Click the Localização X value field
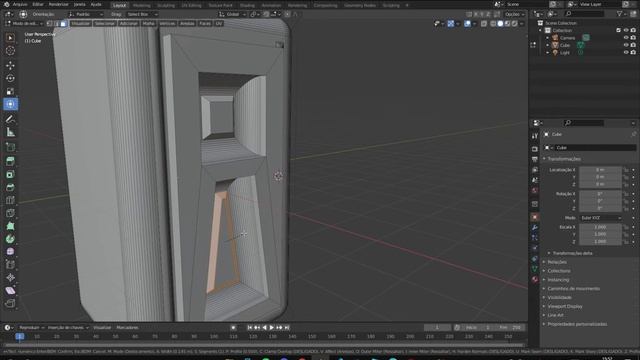This screenshot has height=360, width=640. click(600, 170)
